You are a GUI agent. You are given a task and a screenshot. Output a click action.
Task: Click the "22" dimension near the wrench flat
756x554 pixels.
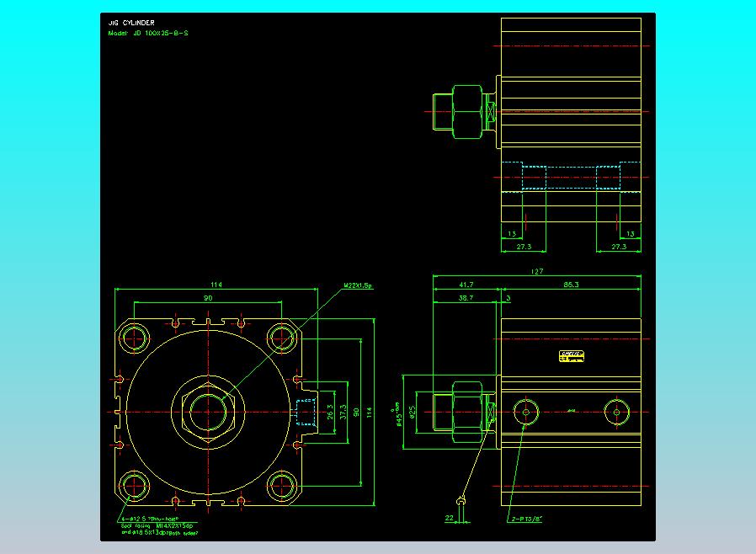point(450,518)
